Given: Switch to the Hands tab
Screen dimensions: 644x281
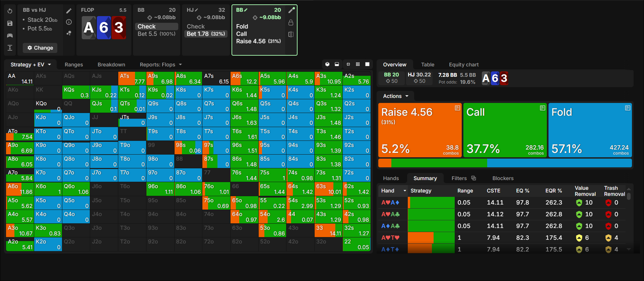Looking at the screenshot, I should (391, 178).
